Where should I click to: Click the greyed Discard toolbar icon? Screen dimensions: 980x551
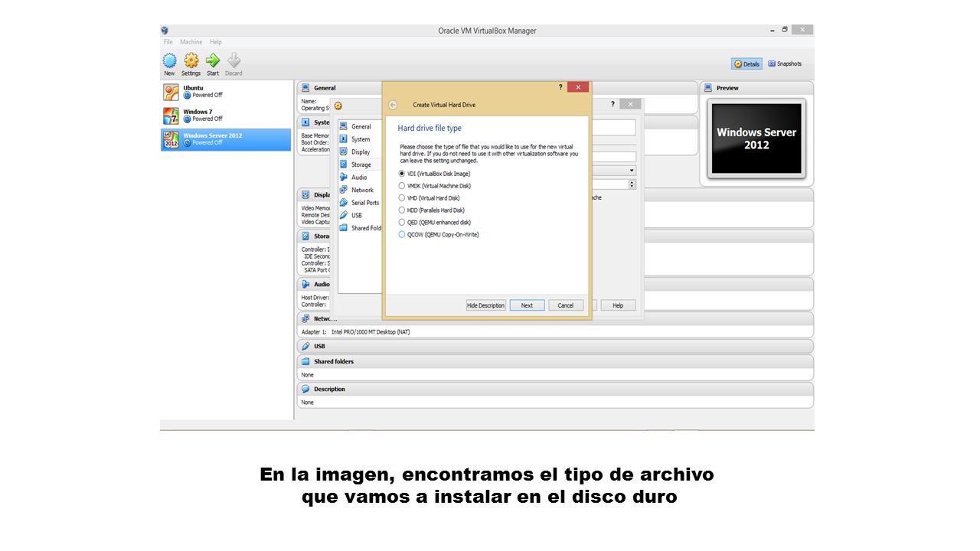[x=234, y=60]
